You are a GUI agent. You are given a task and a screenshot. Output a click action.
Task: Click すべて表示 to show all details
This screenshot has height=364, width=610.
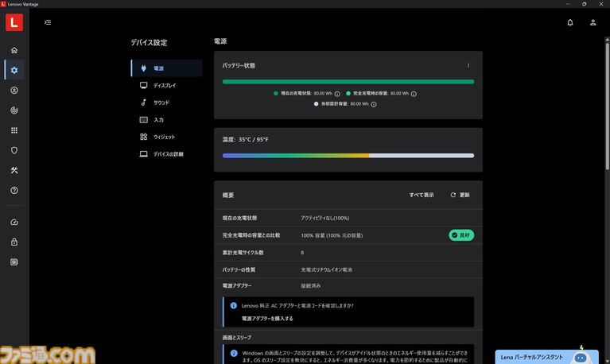422,195
